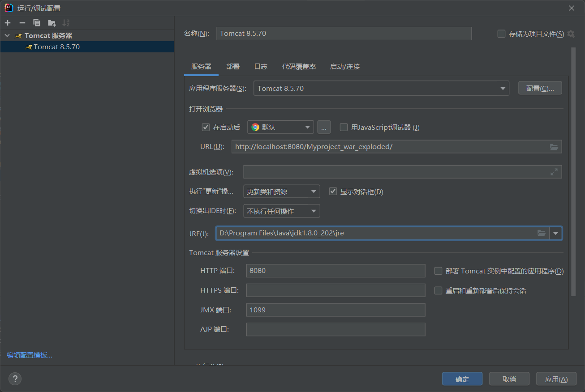Enable preserve sessions across restarts checkbox
This screenshot has height=392, width=585.
point(439,290)
